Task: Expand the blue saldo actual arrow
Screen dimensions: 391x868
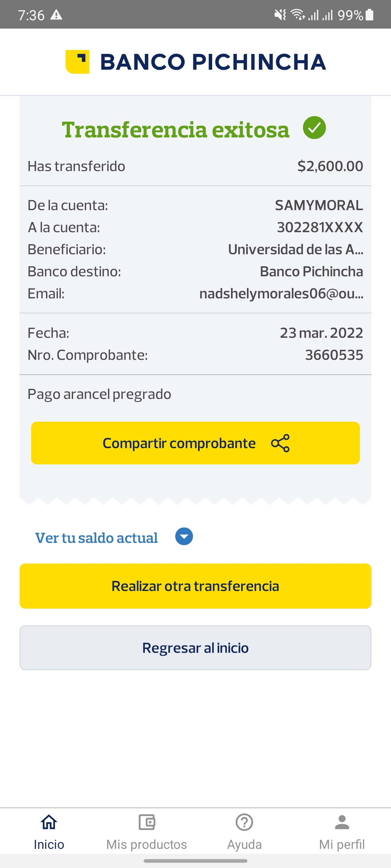Action: click(184, 536)
